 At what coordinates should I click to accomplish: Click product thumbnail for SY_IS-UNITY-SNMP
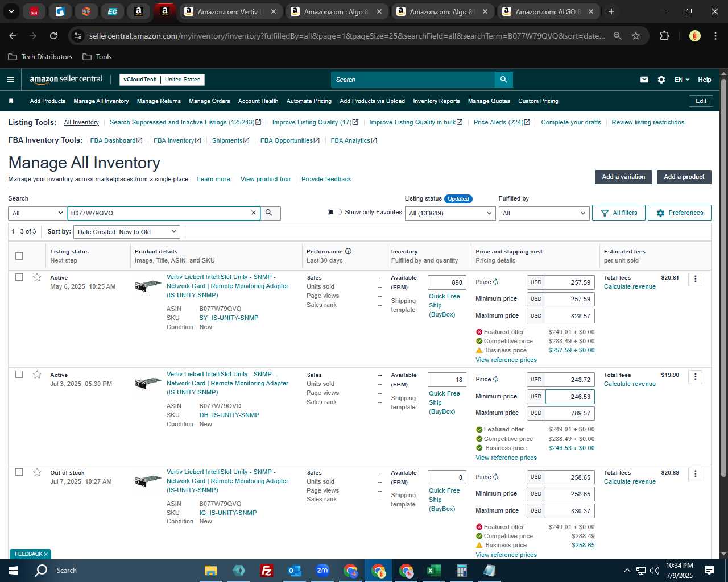[x=148, y=285]
